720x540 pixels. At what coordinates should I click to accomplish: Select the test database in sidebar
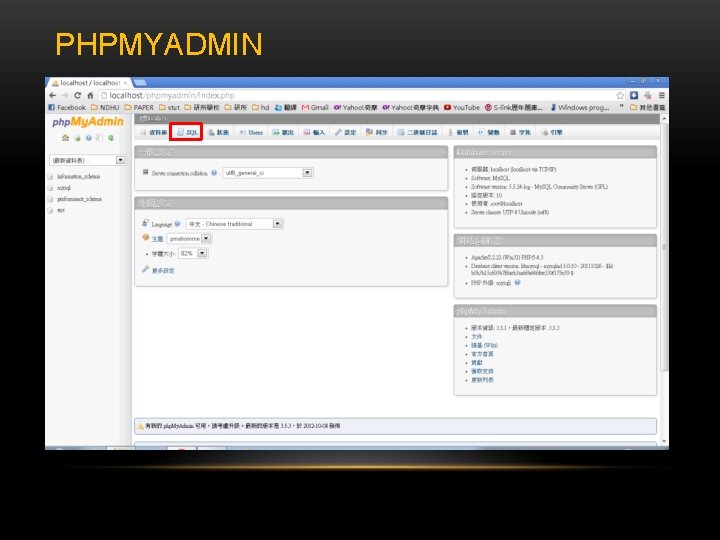click(61, 210)
